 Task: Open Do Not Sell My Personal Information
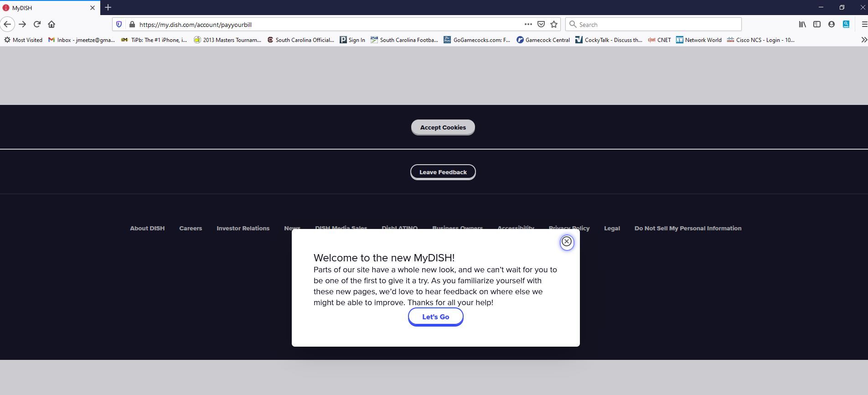688,228
